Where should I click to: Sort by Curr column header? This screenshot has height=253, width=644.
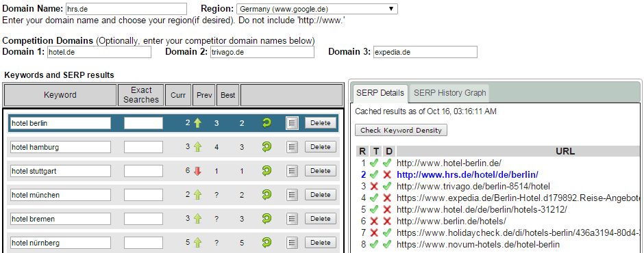click(178, 95)
